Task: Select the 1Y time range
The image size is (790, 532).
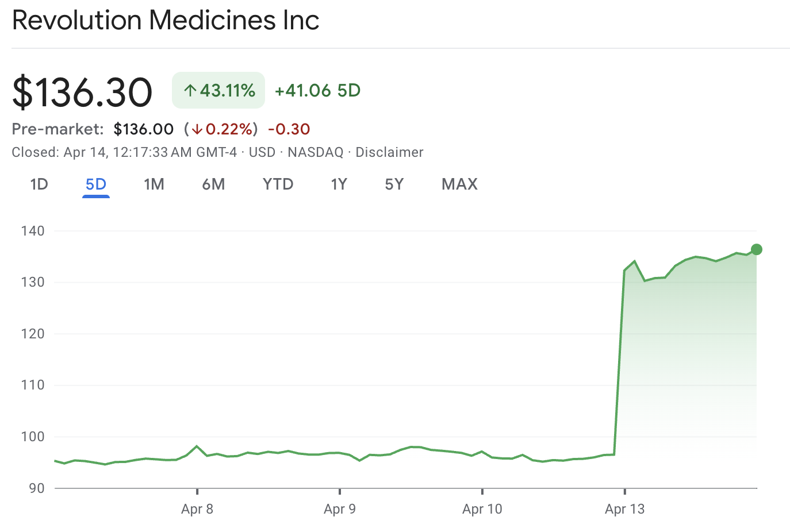Action: pyautogui.click(x=339, y=184)
